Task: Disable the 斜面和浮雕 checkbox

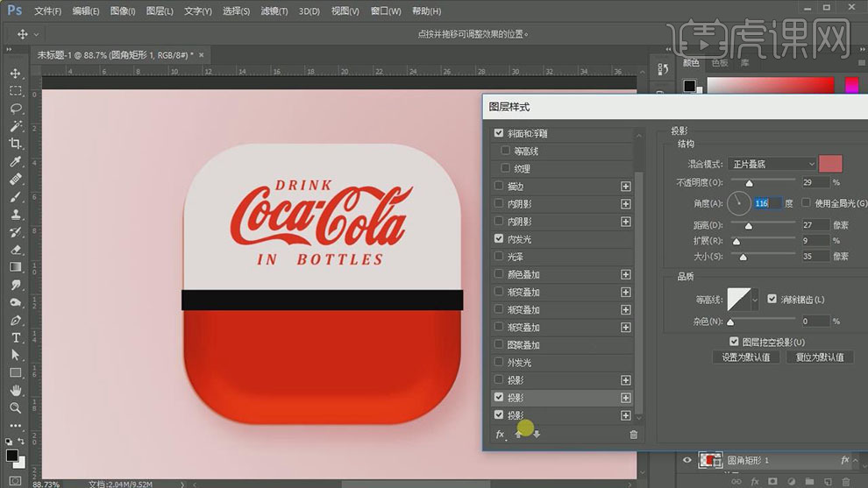Action: coord(499,133)
